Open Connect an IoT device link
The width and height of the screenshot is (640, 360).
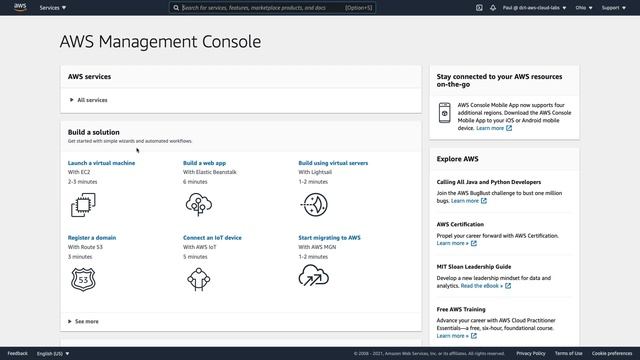click(212, 238)
